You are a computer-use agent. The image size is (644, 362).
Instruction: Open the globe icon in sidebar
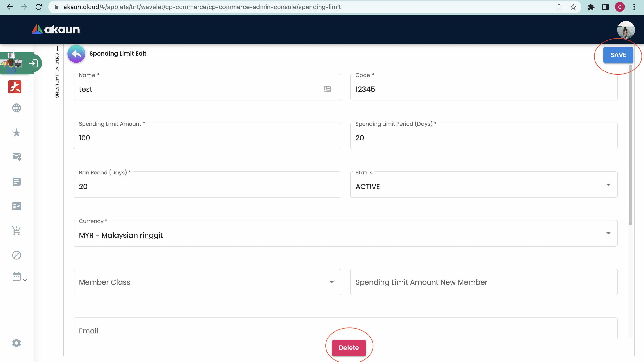pos(17,108)
